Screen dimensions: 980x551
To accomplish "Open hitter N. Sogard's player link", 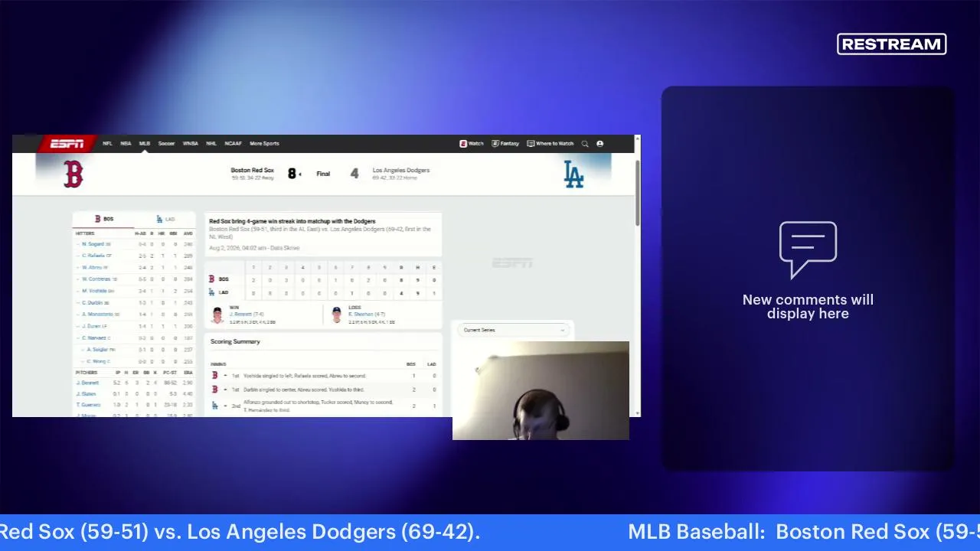I will 93,244.
